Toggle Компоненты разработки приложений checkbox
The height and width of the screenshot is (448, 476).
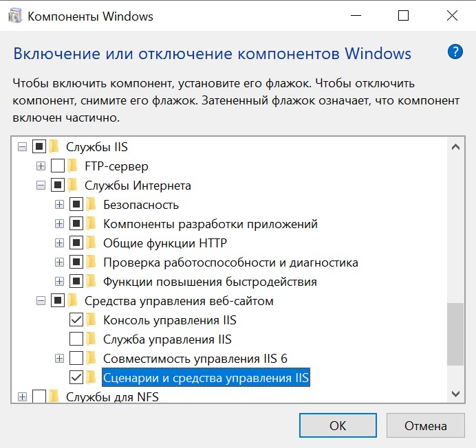click(x=76, y=224)
